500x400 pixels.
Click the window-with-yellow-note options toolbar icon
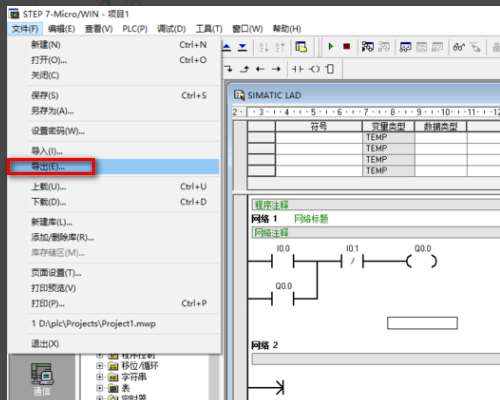click(x=301, y=47)
